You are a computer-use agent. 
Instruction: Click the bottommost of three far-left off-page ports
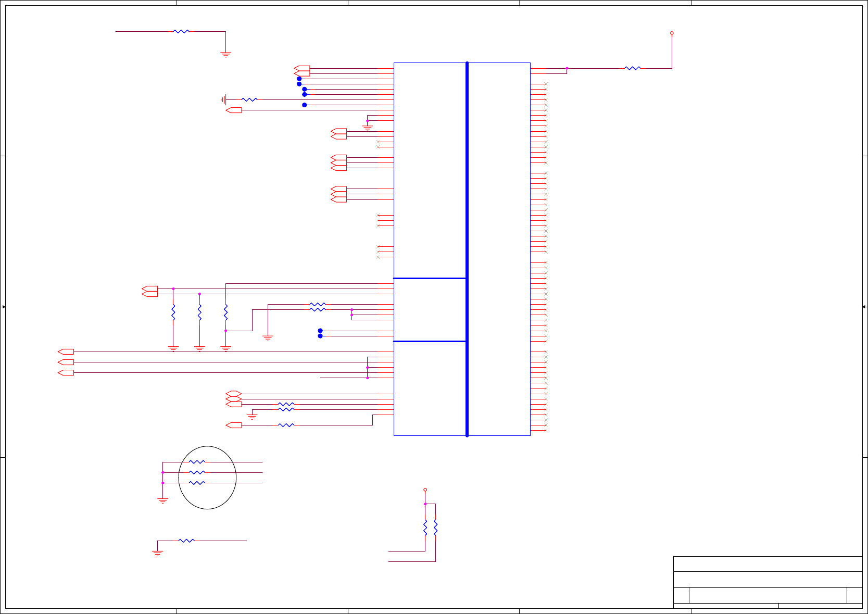pyautogui.click(x=66, y=372)
